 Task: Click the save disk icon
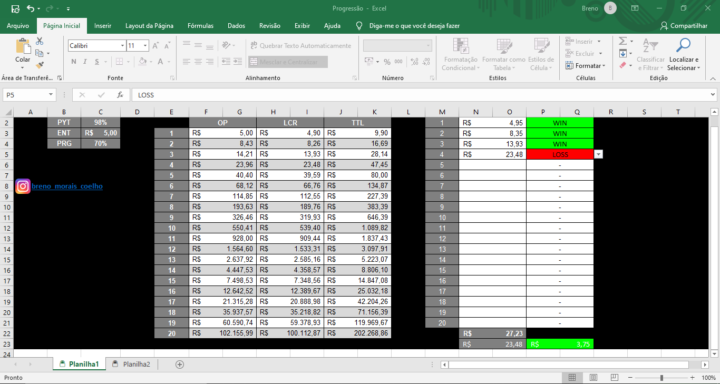15,8
